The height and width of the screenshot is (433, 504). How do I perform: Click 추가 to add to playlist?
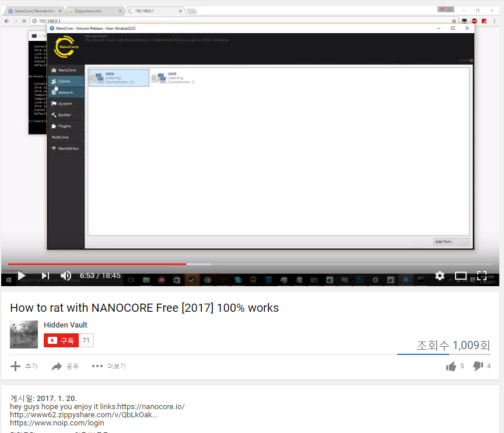point(24,366)
